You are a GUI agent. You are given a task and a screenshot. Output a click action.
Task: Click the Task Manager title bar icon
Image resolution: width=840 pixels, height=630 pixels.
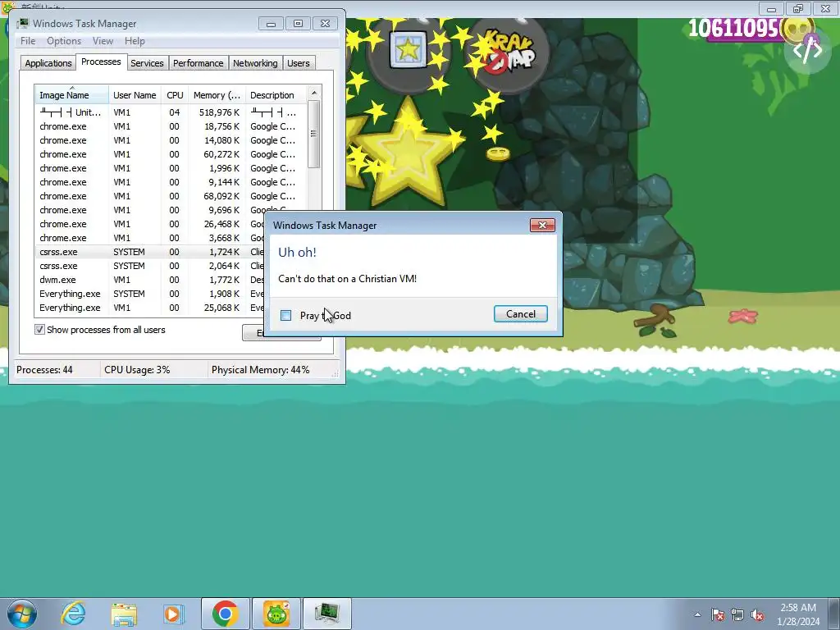(22, 24)
